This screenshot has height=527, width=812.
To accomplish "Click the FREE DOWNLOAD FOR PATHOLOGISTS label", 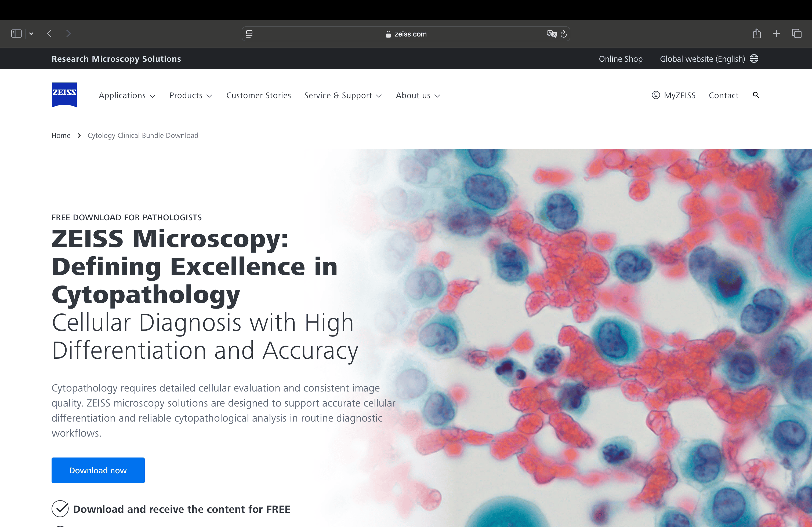I will [x=126, y=217].
